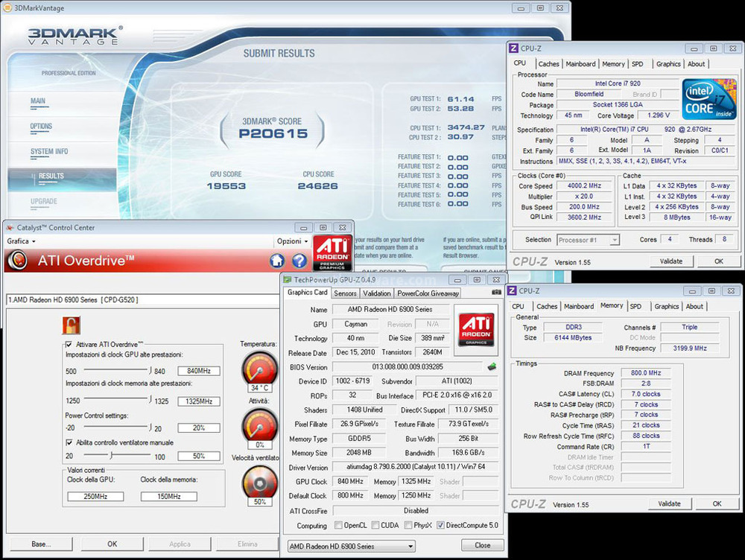Select the SPD tab in lower CPU-Z
The height and width of the screenshot is (560, 745).
(x=635, y=306)
